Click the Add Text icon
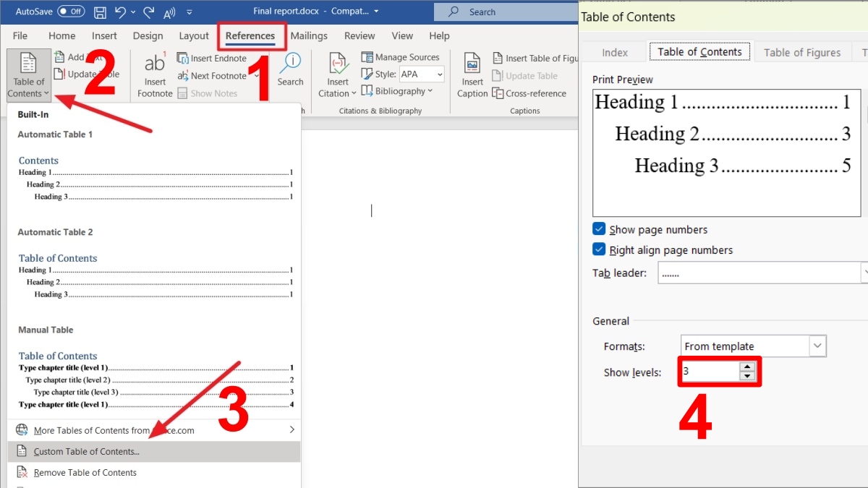 59,57
